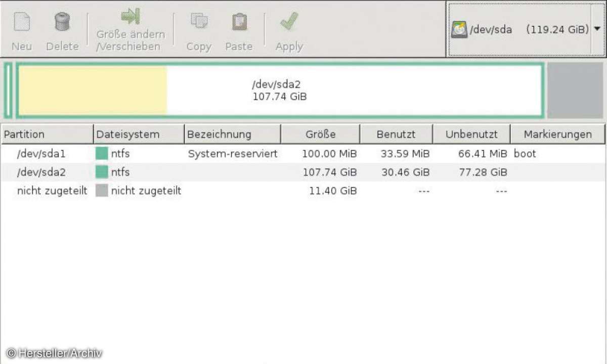This screenshot has width=607, height=364.
Task: Click the green ntfs swatch for /dev/sda2
Action: (102, 172)
